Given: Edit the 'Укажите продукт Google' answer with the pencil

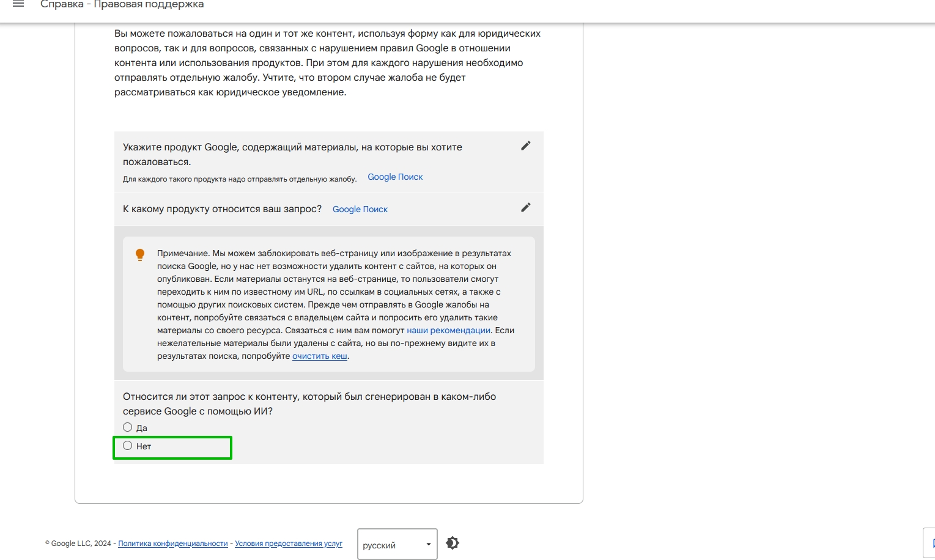Looking at the screenshot, I should click(525, 146).
